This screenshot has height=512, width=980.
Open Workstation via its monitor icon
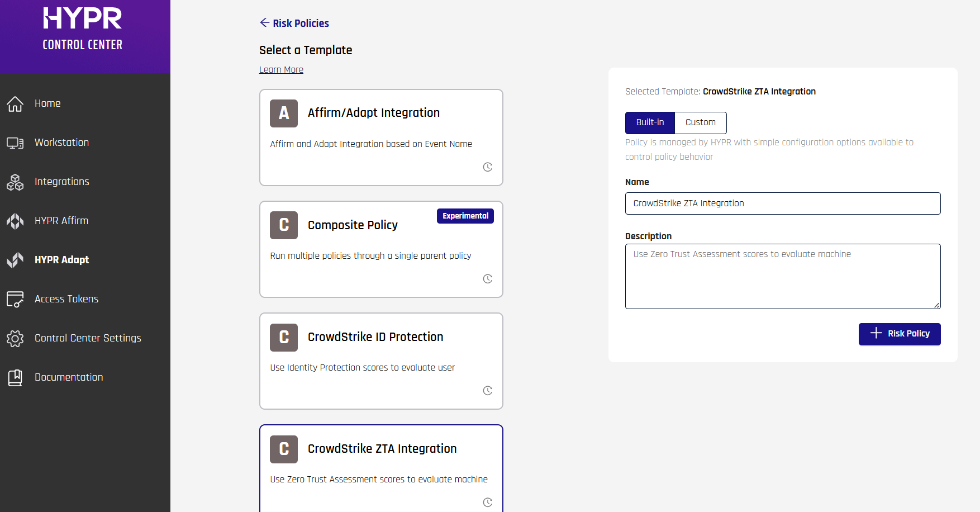tap(15, 143)
